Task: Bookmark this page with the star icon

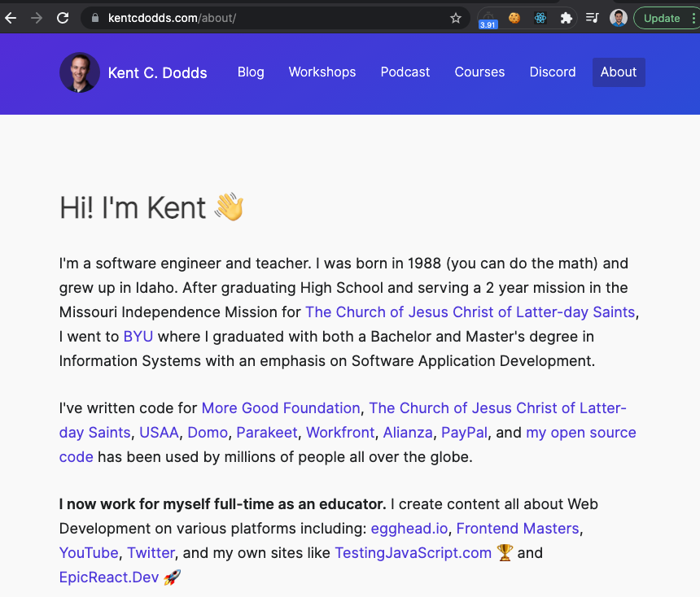Action: tap(455, 18)
